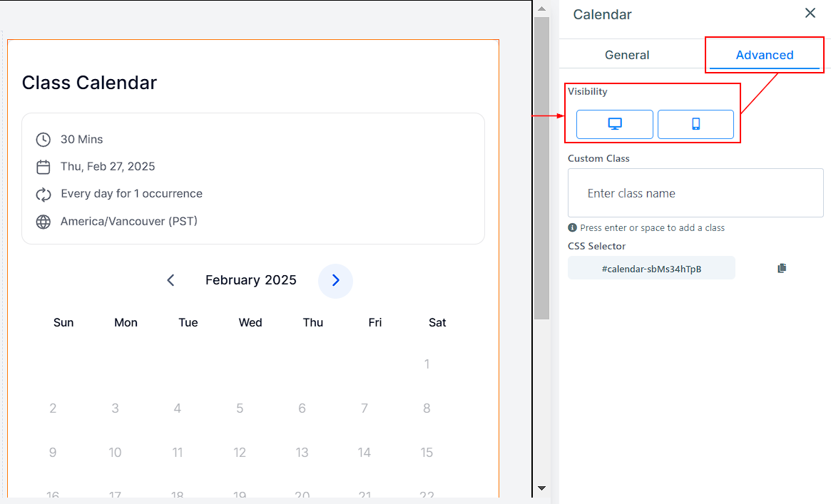Click the calendar icon beside Thu, Feb 27

[44, 167]
